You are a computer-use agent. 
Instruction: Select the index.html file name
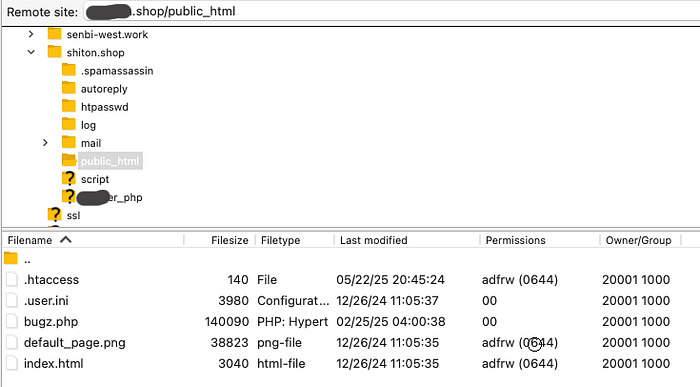[54, 364]
